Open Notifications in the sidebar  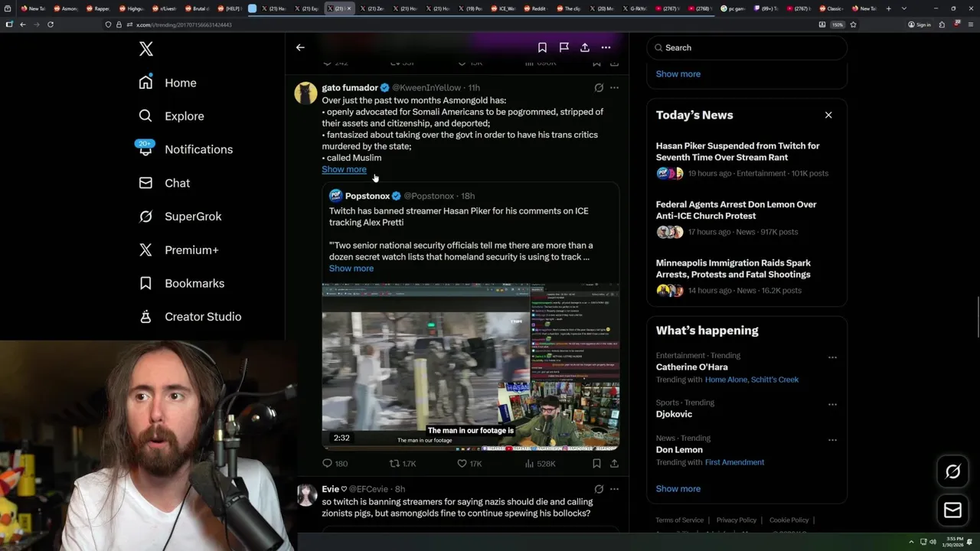pyautogui.click(x=185, y=149)
